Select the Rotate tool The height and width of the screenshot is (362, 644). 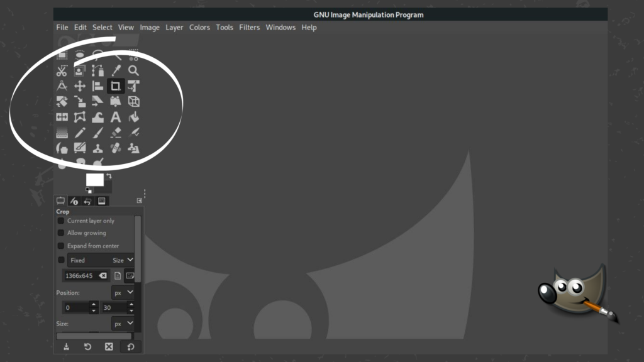[x=62, y=101]
